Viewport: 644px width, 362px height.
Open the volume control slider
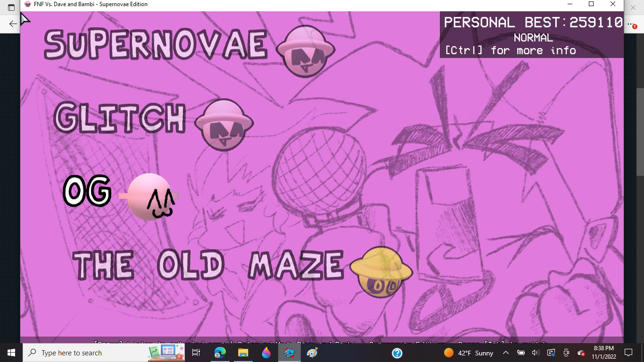[536, 352]
